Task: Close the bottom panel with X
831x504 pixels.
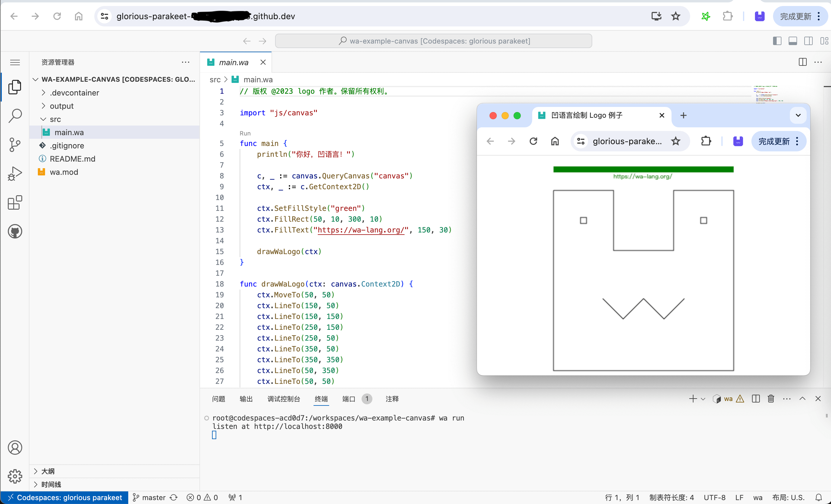Action: 818,399
